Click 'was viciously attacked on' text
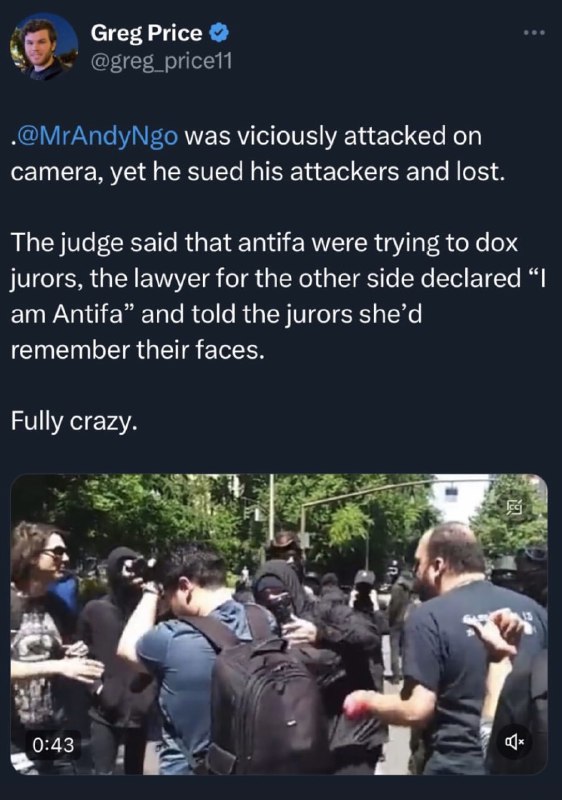562x800 pixels. (x=333, y=136)
